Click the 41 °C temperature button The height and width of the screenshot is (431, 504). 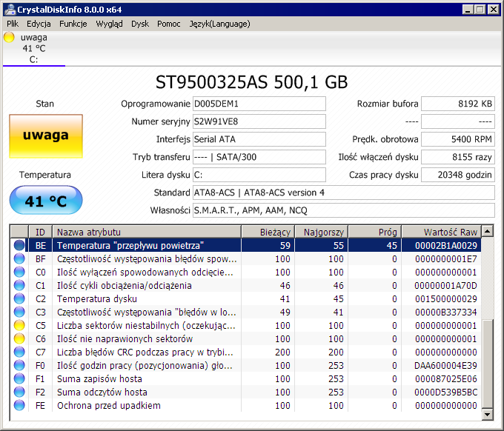click(x=46, y=201)
